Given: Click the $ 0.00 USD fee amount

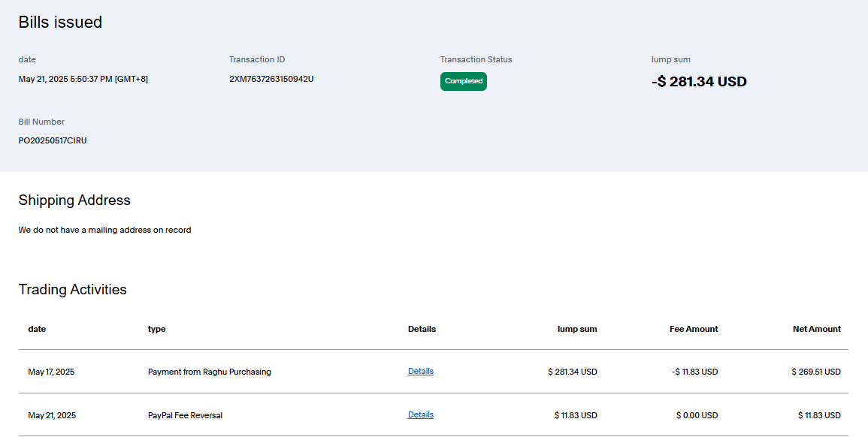Looking at the screenshot, I should tap(697, 415).
